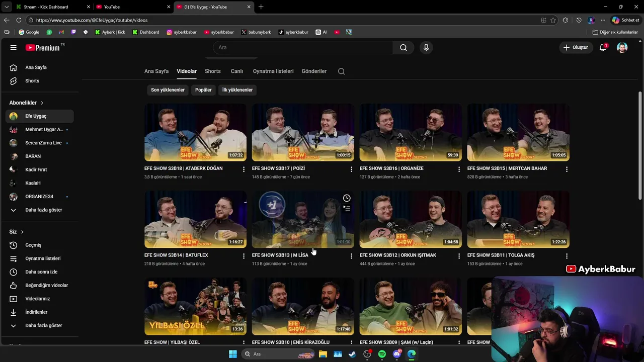Open the account avatar menu
The height and width of the screenshot is (362, 644).
coord(622,48)
